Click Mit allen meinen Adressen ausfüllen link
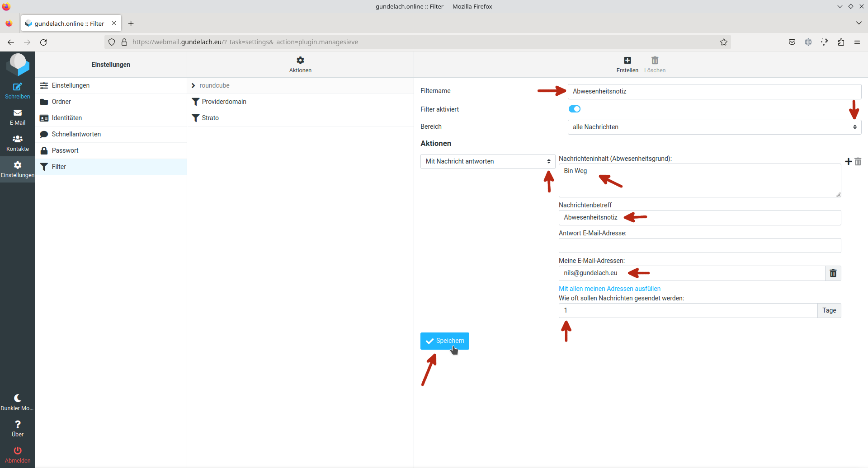This screenshot has width=868, height=468. tap(609, 289)
